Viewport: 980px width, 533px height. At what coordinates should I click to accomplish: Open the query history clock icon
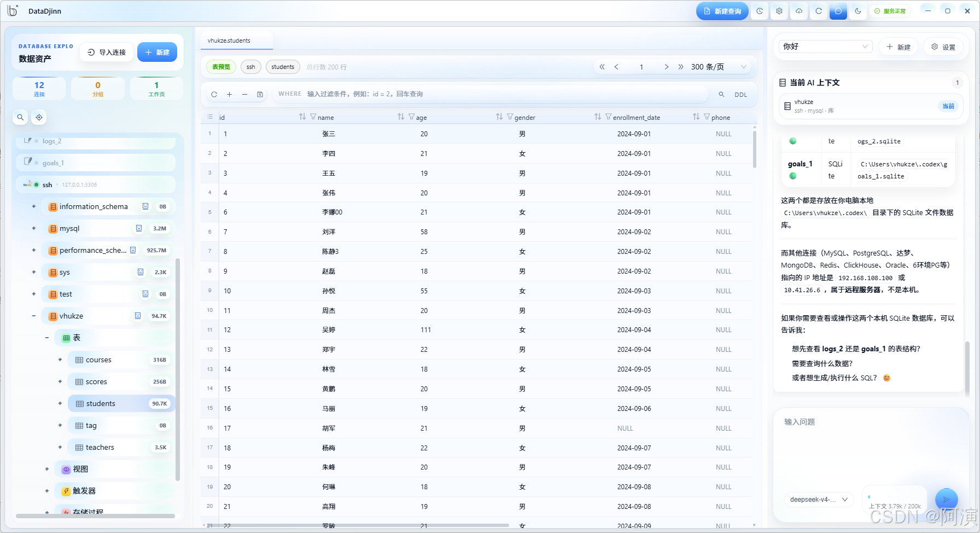(x=760, y=11)
